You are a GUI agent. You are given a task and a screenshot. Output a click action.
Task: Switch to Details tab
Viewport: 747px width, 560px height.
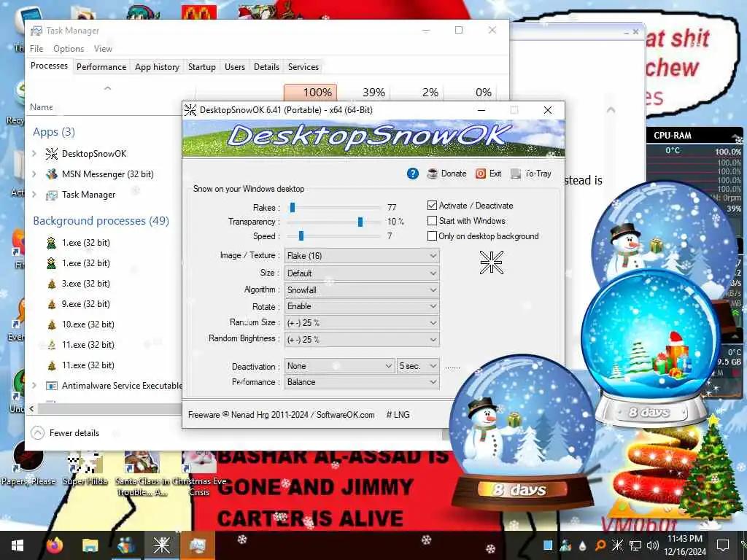266,66
